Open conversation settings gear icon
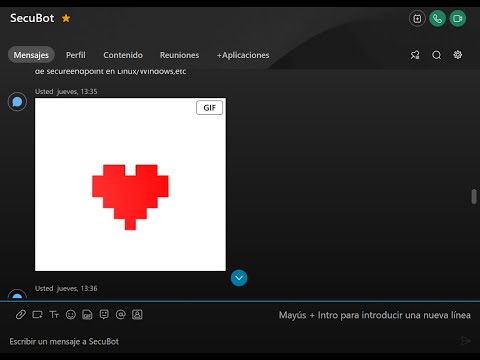This screenshot has height=360, width=480. pyautogui.click(x=458, y=55)
